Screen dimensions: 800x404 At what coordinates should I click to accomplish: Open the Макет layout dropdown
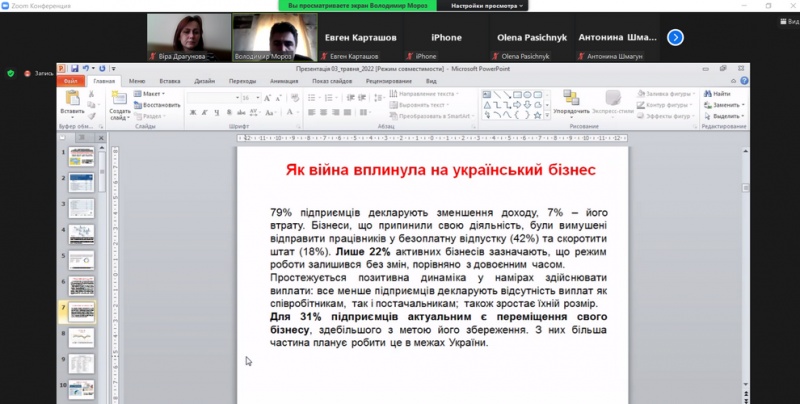[153, 93]
